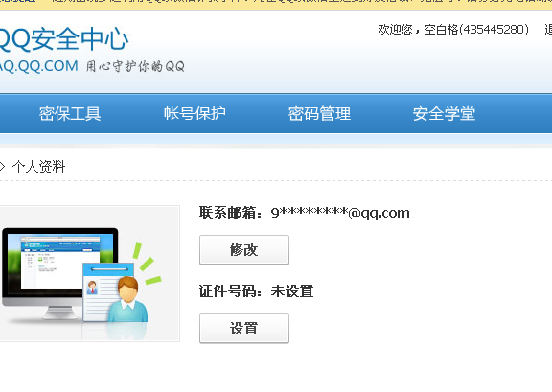
Task: Open the 密码管理 menu
Action: 319,113
